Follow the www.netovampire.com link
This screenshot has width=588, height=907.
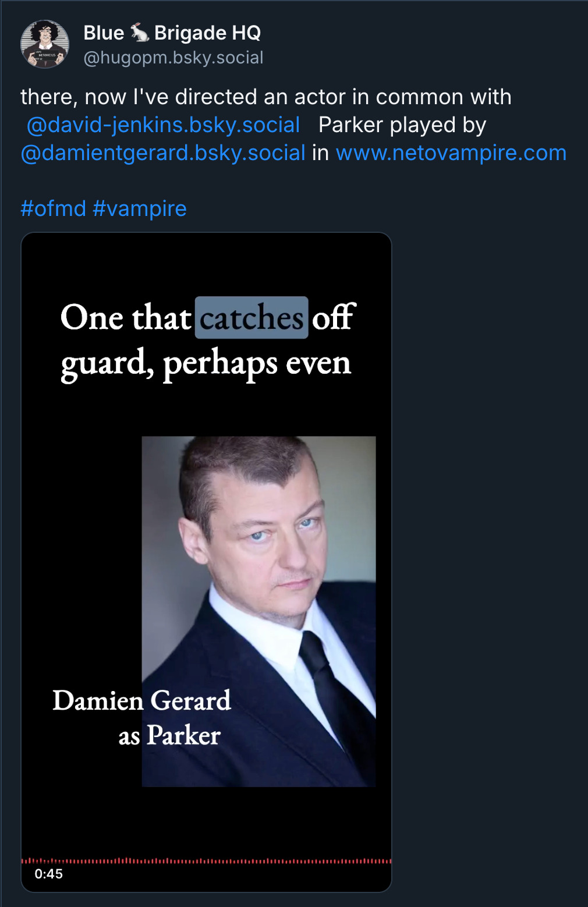tap(451, 153)
